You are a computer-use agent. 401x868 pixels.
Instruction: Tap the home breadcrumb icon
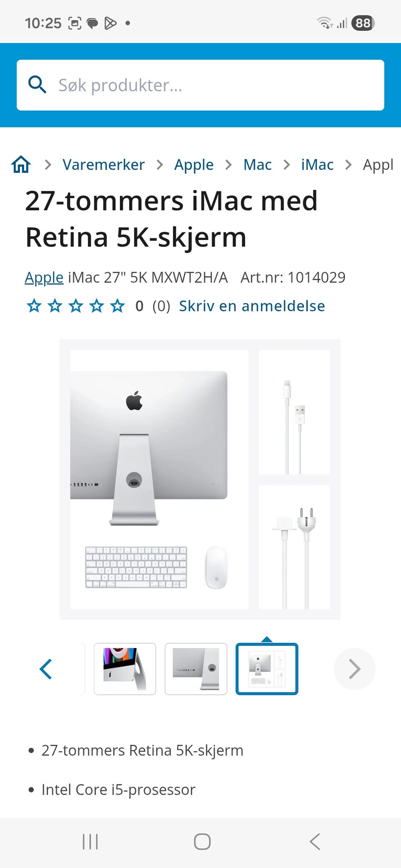tap(21, 164)
